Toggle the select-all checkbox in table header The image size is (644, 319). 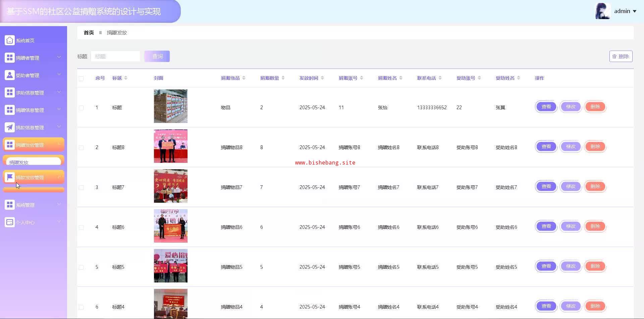(x=81, y=78)
